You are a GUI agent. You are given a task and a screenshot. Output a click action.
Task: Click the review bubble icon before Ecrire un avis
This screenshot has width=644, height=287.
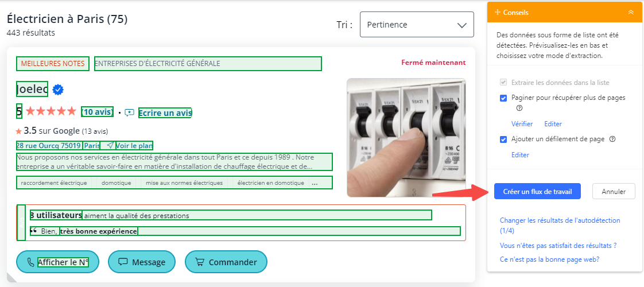[129, 113]
